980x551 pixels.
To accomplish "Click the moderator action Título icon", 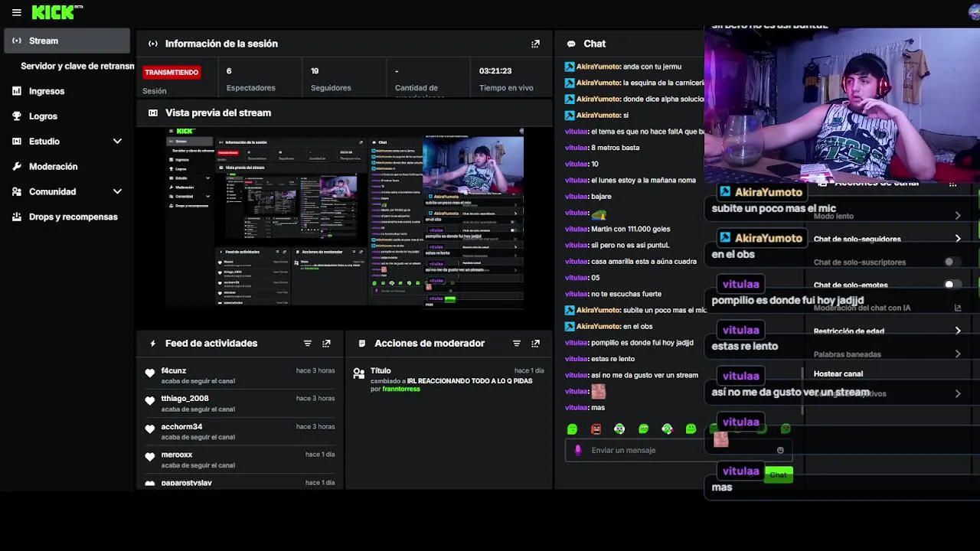I will coord(358,373).
